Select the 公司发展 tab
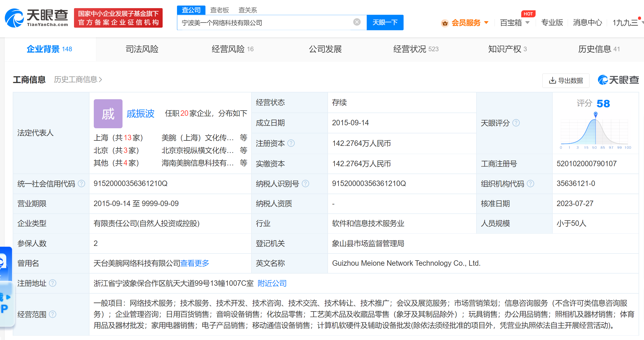644x340 pixels. (325, 49)
